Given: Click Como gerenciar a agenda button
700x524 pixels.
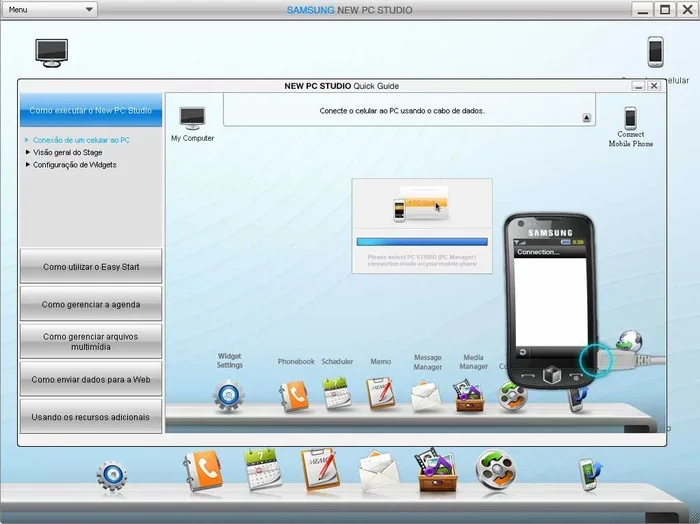Looking at the screenshot, I should (x=91, y=304).
